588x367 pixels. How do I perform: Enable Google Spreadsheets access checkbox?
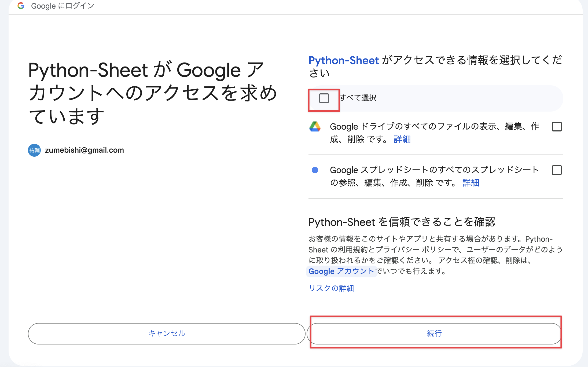pos(557,170)
